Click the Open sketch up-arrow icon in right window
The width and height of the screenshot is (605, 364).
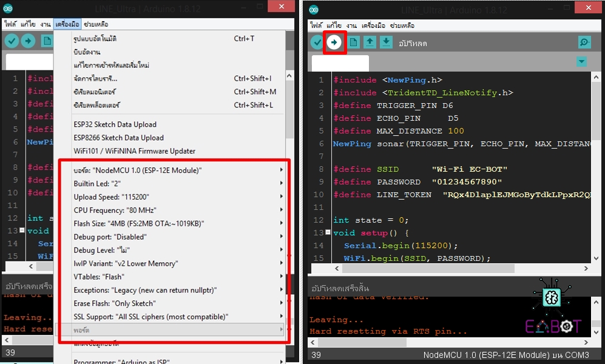(x=370, y=42)
